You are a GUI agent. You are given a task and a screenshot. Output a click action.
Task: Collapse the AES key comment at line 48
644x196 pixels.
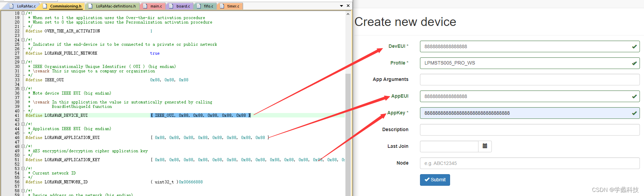(23, 146)
